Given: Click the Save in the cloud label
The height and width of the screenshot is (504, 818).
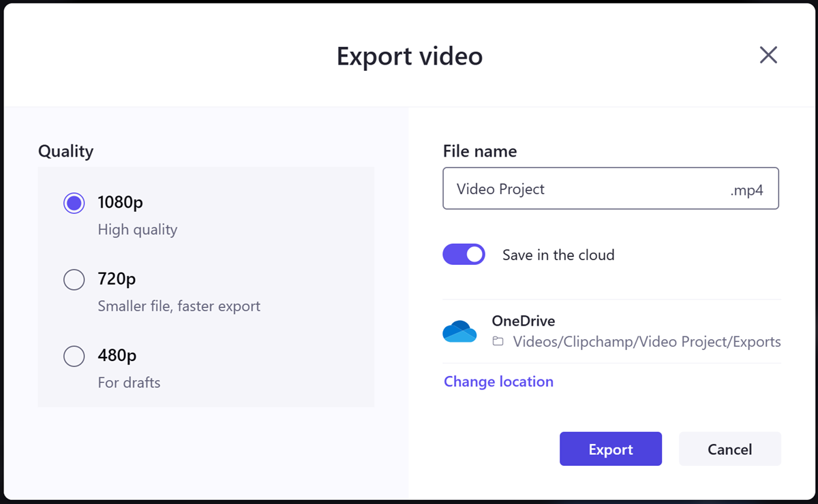Looking at the screenshot, I should [558, 255].
